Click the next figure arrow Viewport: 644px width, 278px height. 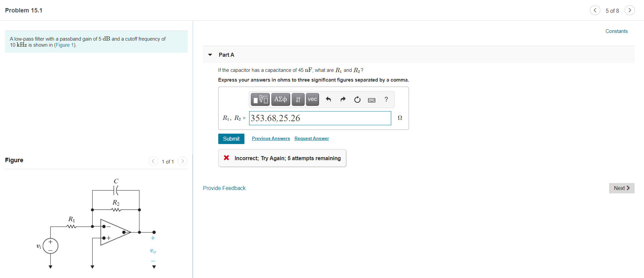point(182,161)
